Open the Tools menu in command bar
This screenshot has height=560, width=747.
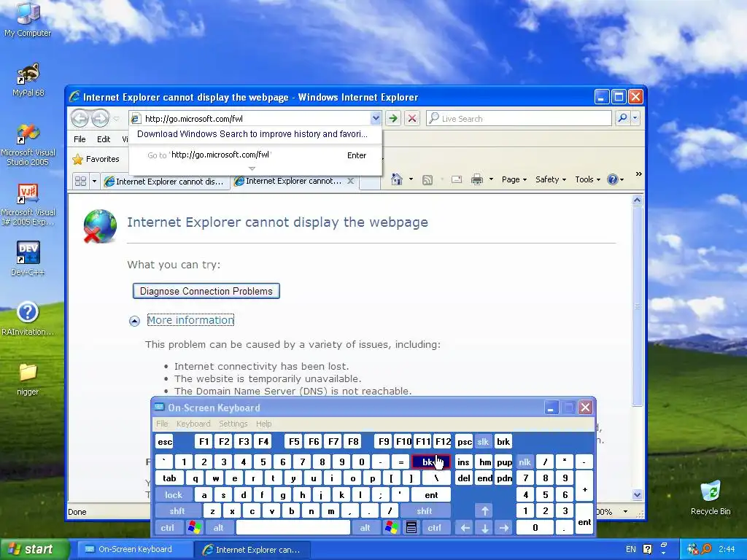point(587,179)
